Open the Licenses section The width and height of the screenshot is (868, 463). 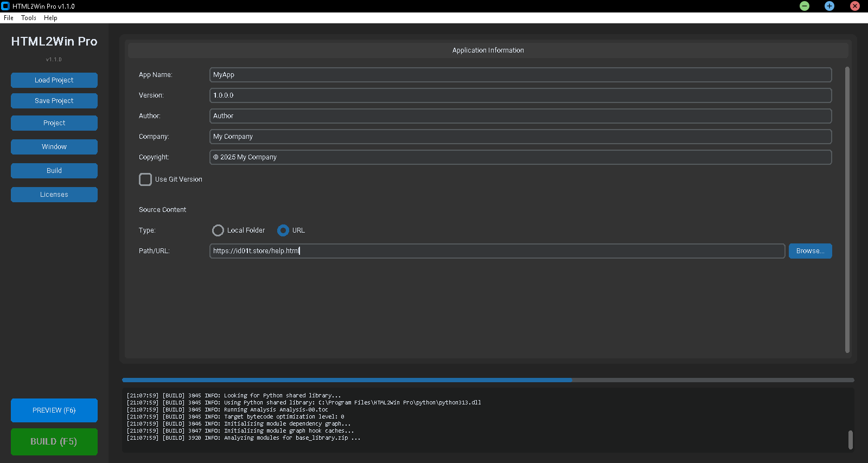click(54, 195)
